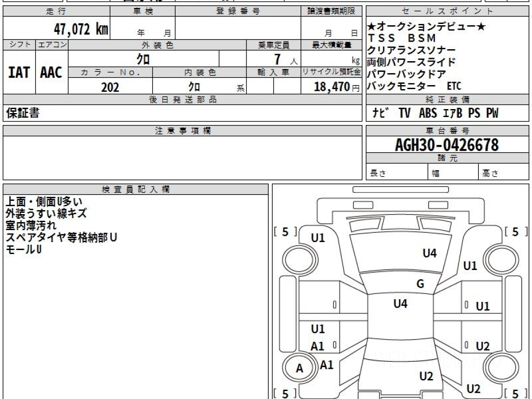
Task: Select the AAC air conditioner value
Action: (51, 72)
